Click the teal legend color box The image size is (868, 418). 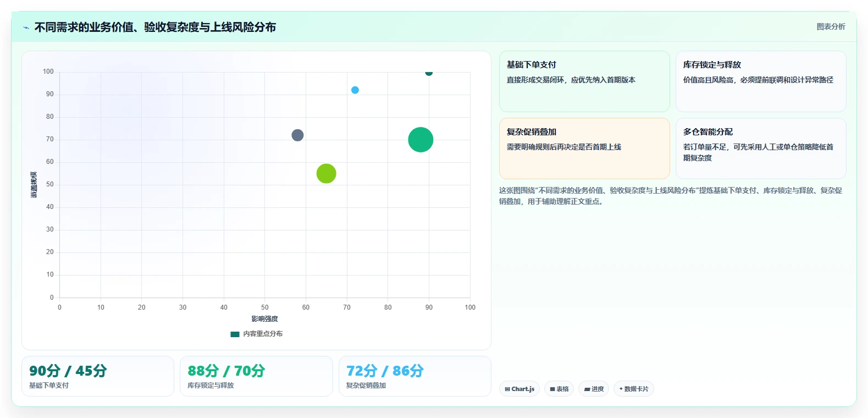tap(235, 334)
